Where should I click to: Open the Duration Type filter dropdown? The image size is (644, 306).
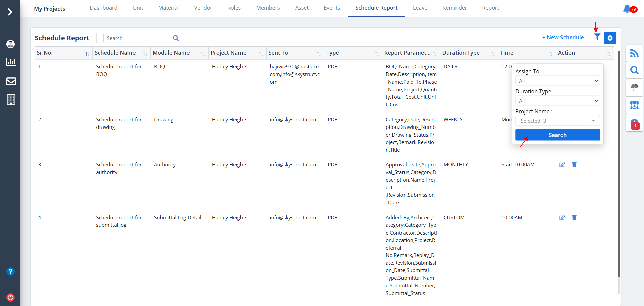(557, 101)
